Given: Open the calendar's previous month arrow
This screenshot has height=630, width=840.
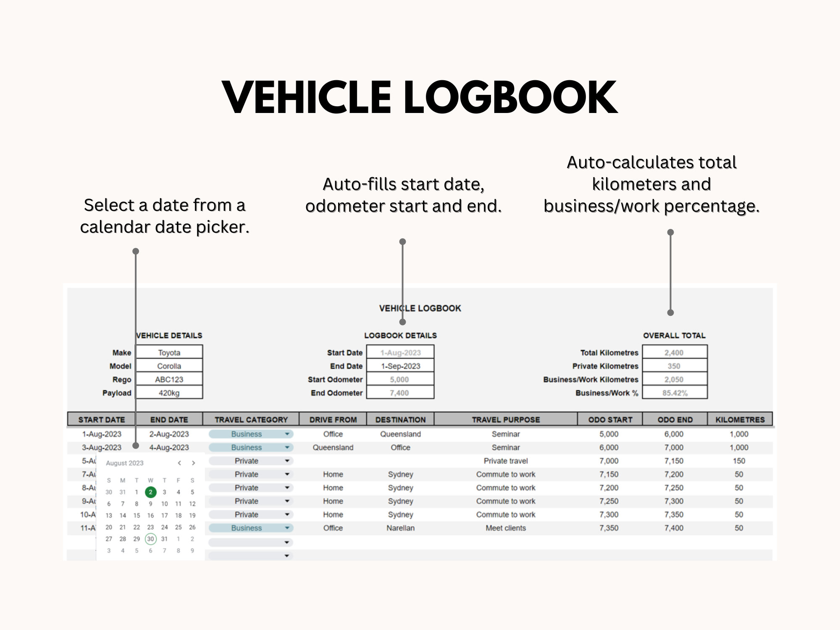Looking at the screenshot, I should tap(180, 463).
